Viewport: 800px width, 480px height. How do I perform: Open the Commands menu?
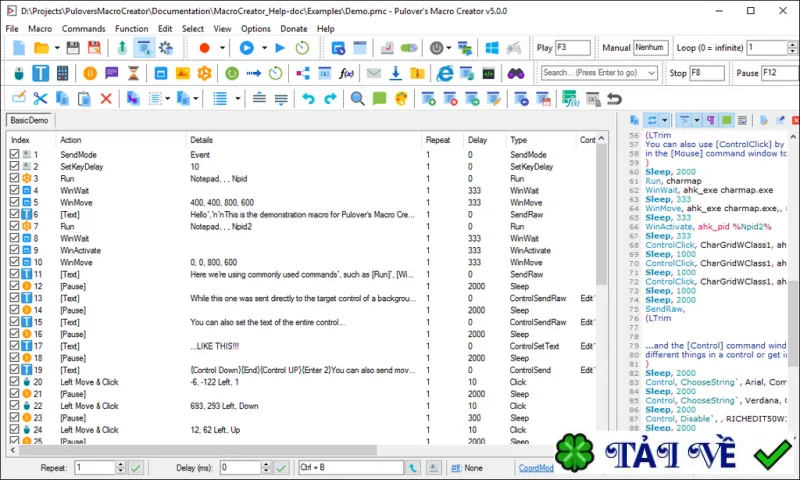(x=84, y=29)
